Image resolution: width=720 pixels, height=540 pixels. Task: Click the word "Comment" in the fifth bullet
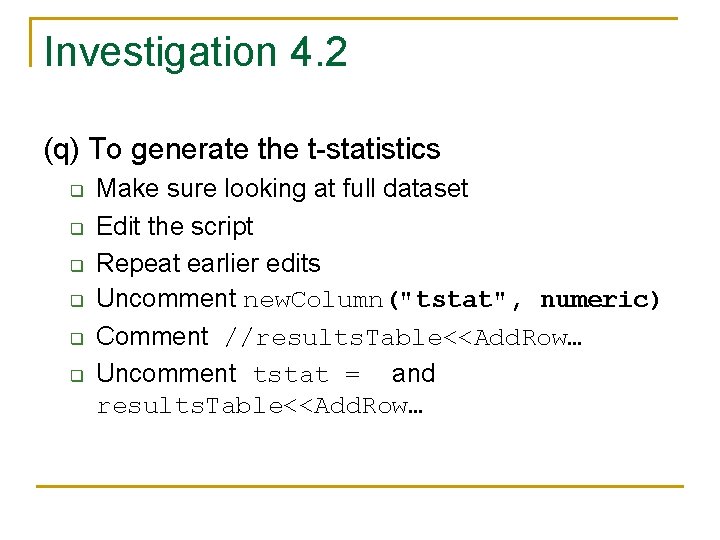(x=152, y=337)
